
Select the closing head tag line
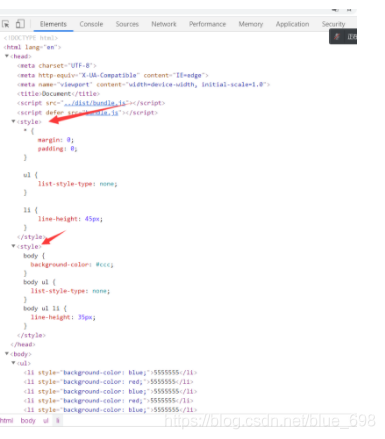[23, 344]
